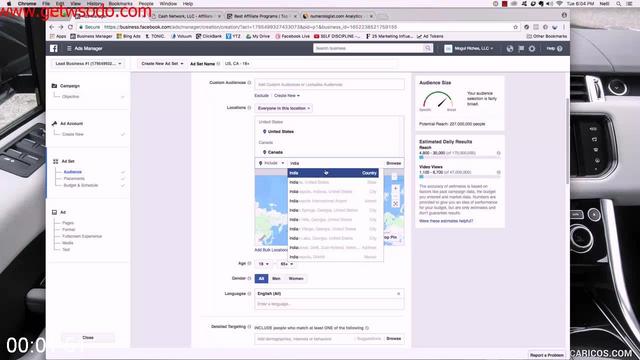Click the Custom Audiences info icon
The height and width of the screenshot is (360, 640).
pos(249,82)
